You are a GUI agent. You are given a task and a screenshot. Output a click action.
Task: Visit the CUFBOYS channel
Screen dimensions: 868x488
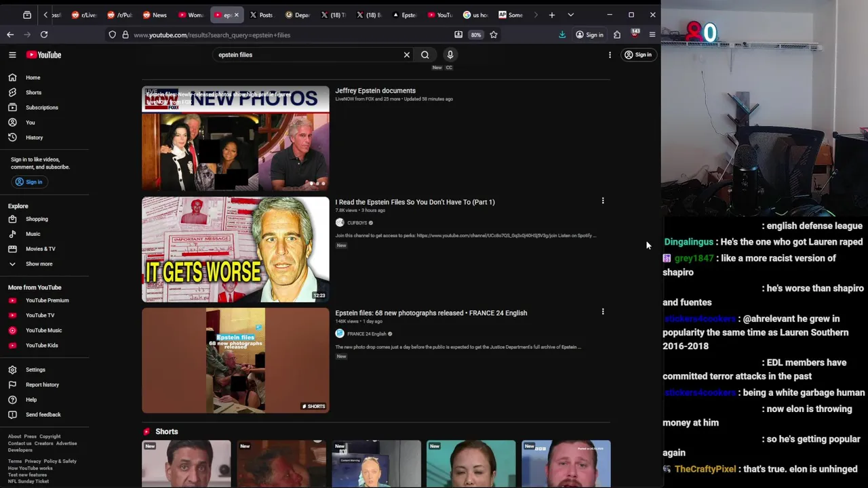[357, 223]
